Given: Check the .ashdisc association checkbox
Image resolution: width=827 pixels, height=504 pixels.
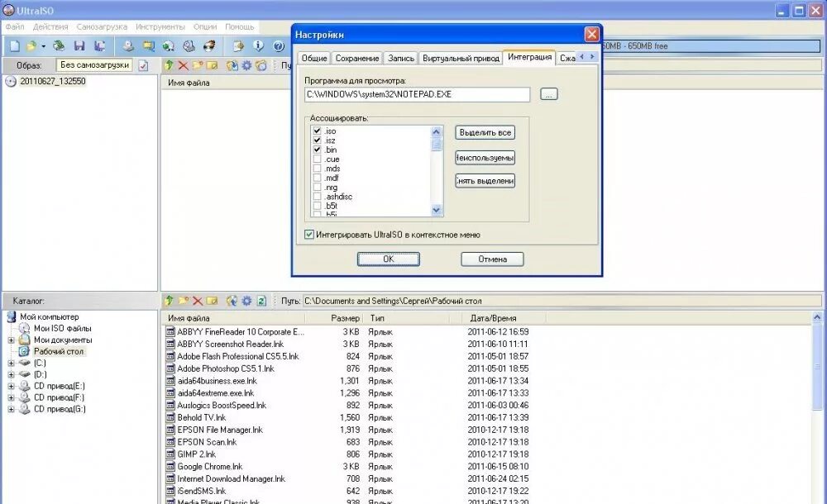Looking at the screenshot, I should (317, 197).
